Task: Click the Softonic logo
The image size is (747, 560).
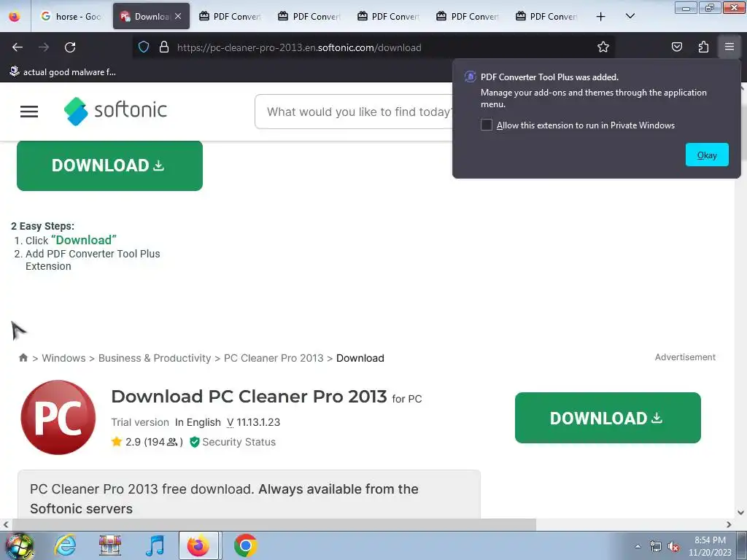Action: 115,111
